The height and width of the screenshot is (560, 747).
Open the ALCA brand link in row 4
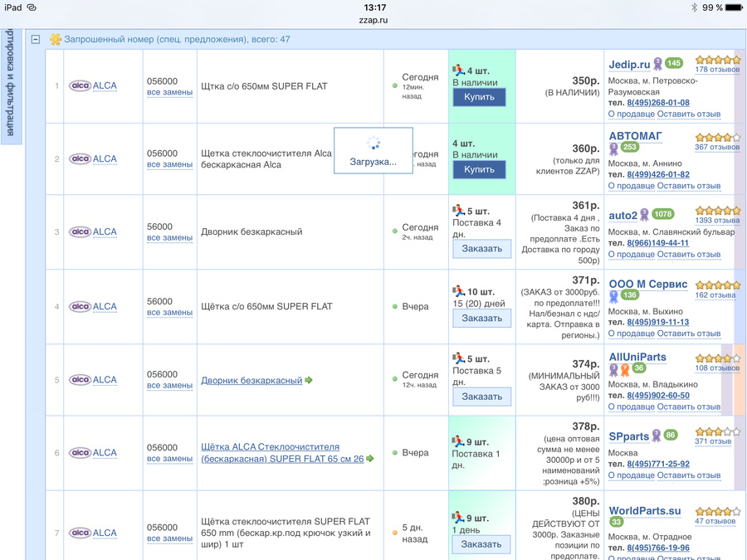coord(105,307)
